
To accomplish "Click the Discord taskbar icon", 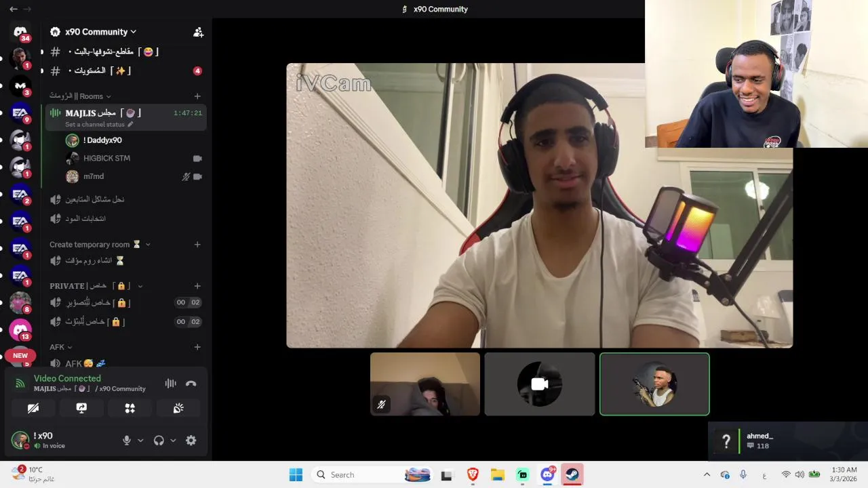I will [x=548, y=474].
